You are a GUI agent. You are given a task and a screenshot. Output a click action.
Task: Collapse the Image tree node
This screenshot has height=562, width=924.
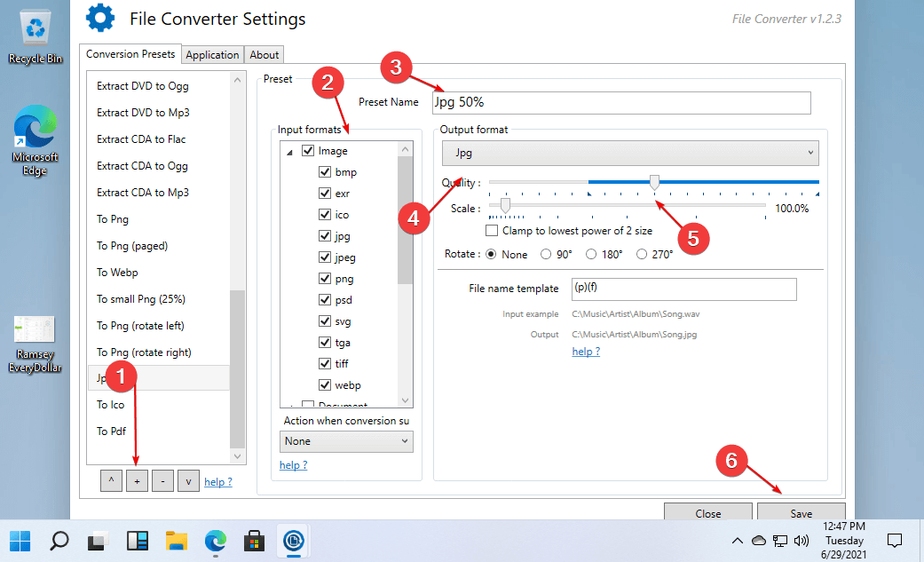click(x=290, y=152)
